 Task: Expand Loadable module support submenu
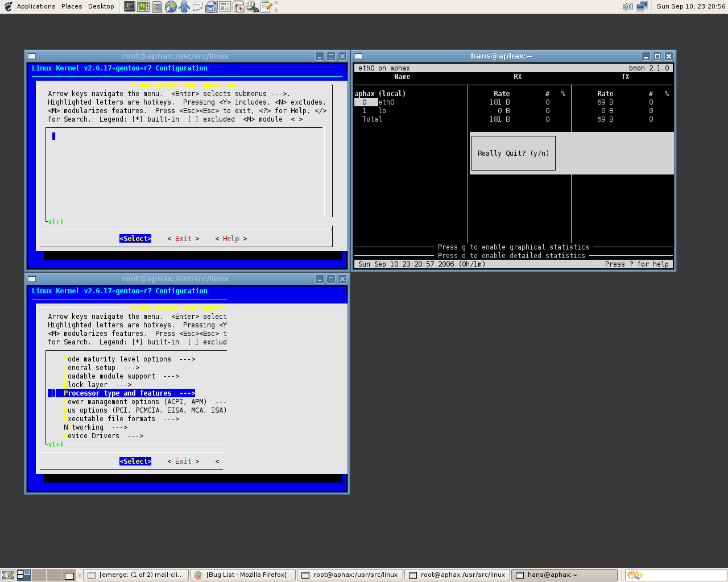[122, 376]
